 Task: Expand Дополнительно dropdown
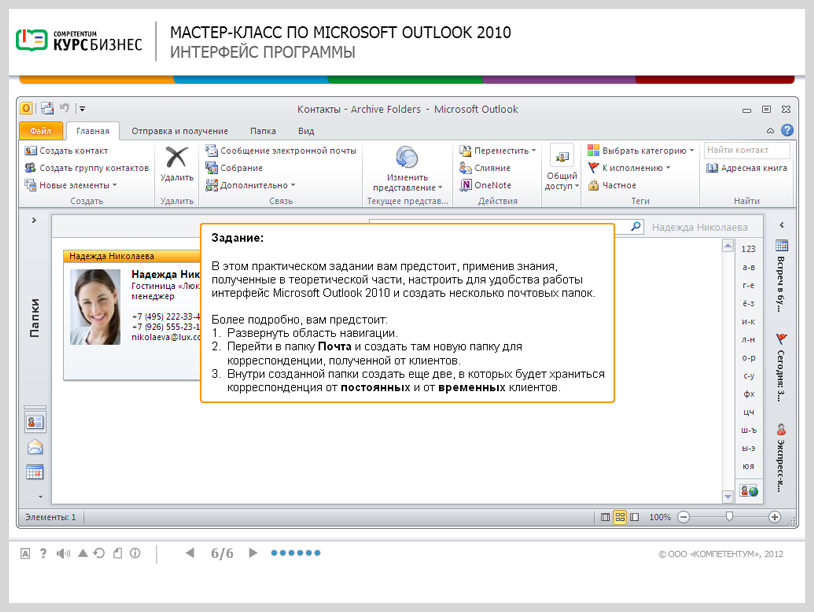250,185
